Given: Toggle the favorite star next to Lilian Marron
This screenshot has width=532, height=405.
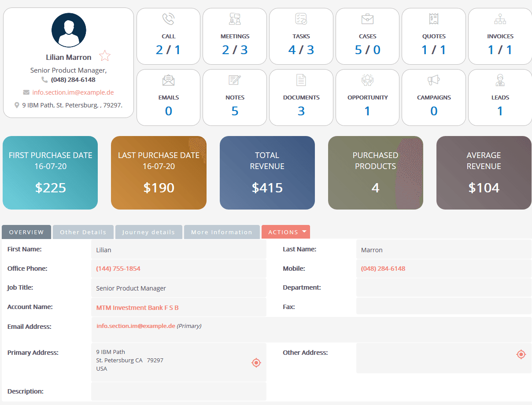Looking at the screenshot, I should (x=105, y=56).
